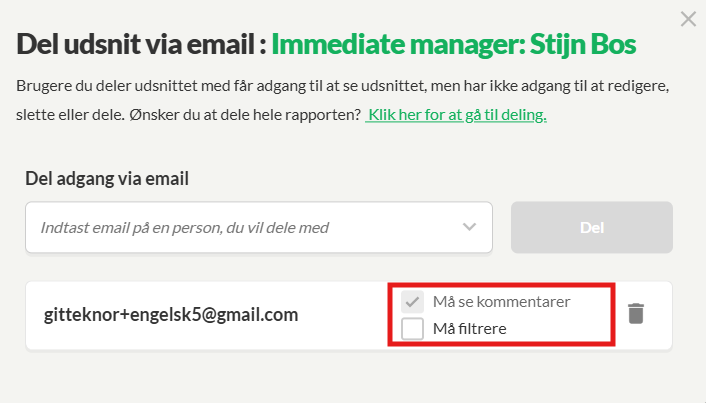The height and width of the screenshot is (403, 706).
Task: Focus the 'Indtast email på en person' field
Action: coord(240,227)
